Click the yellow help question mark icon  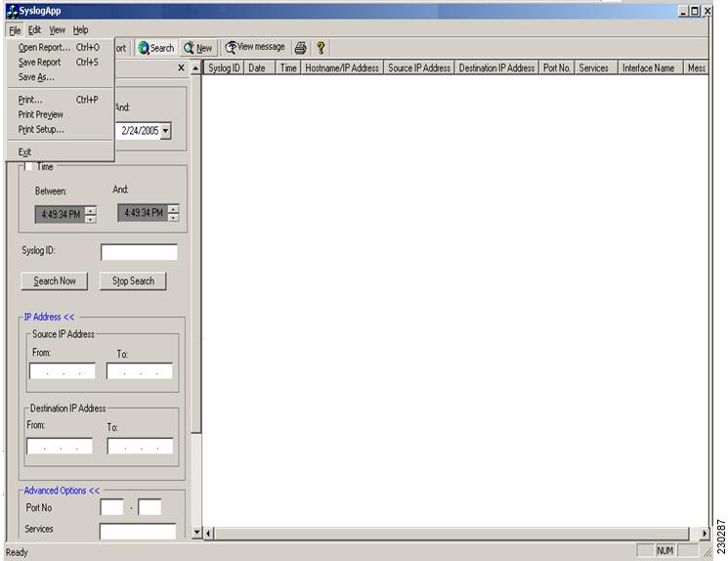(321, 48)
